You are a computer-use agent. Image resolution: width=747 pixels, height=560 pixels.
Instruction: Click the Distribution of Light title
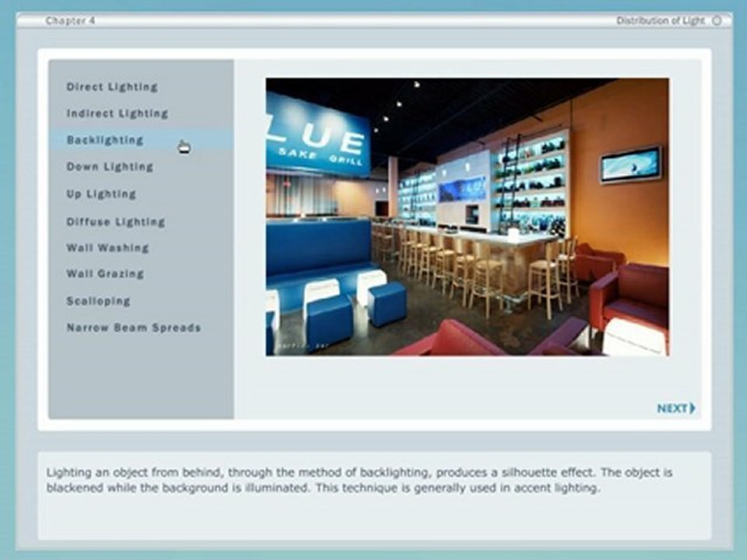[661, 20]
